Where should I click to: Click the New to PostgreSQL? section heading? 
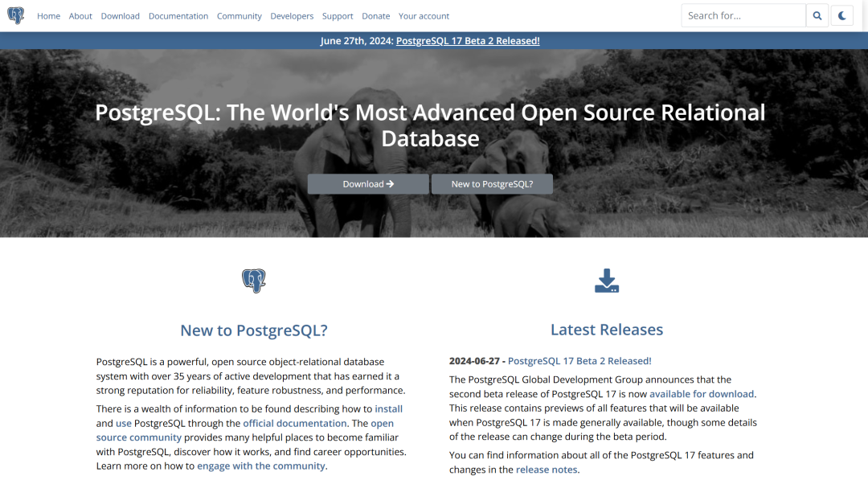253,330
